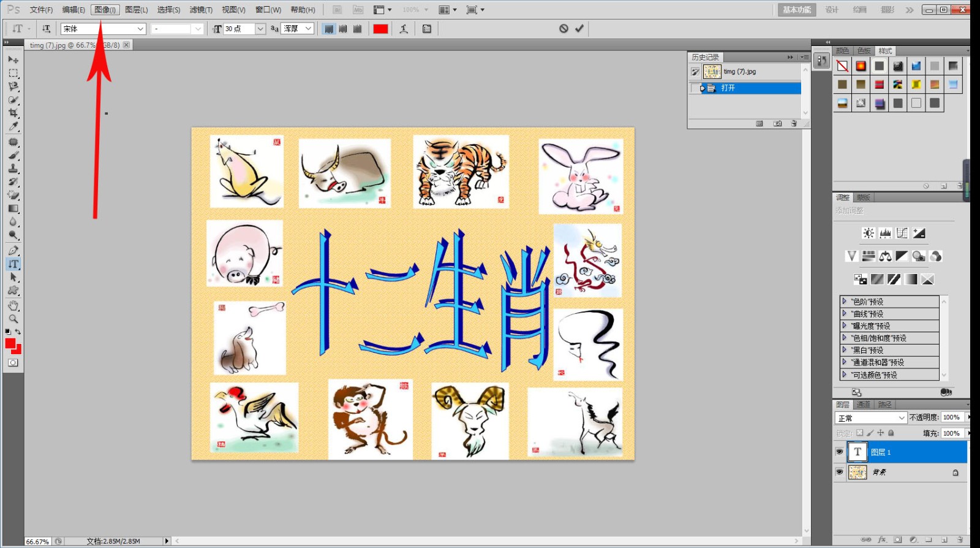Select the Gradient tool
980x548 pixels.
(x=13, y=208)
